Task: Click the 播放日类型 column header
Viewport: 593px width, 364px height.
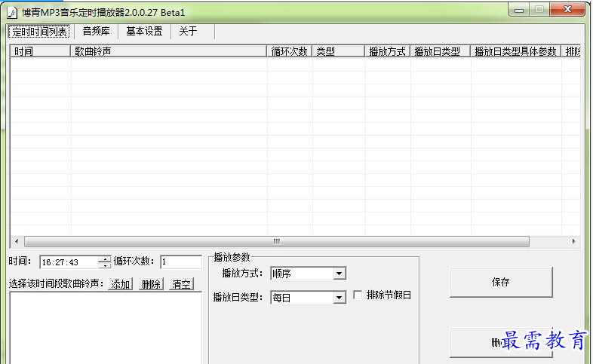Action: coord(441,51)
